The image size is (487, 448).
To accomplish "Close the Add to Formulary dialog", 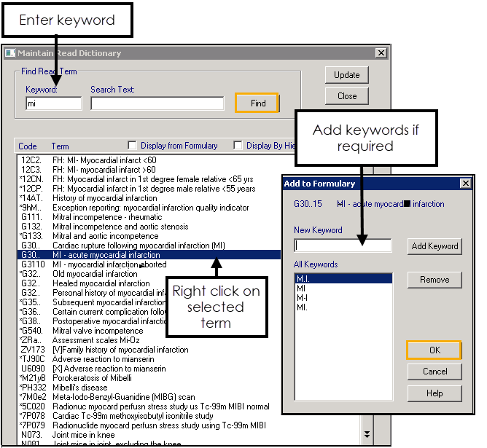I will tap(466, 184).
